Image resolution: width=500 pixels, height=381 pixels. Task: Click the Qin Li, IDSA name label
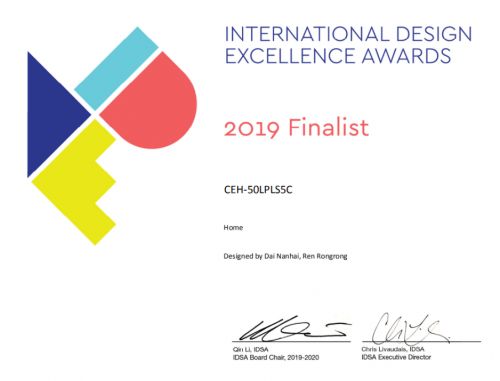coord(250,349)
